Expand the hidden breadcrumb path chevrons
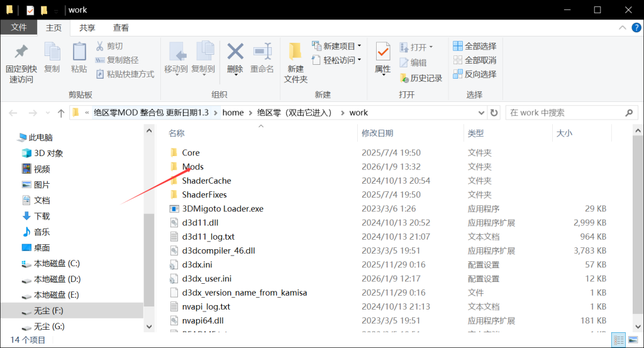Screen dimensions: 644x348 coord(87,113)
